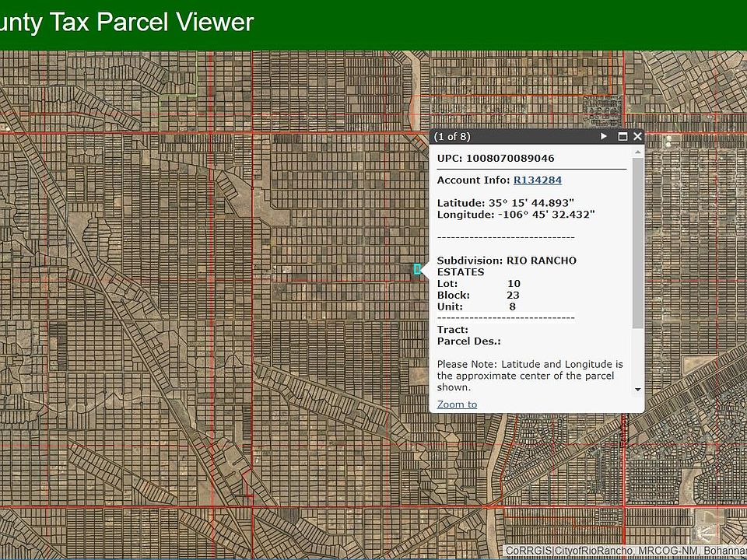The width and height of the screenshot is (747, 560).
Task: Close the parcel info popup
Action: (637, 137)
